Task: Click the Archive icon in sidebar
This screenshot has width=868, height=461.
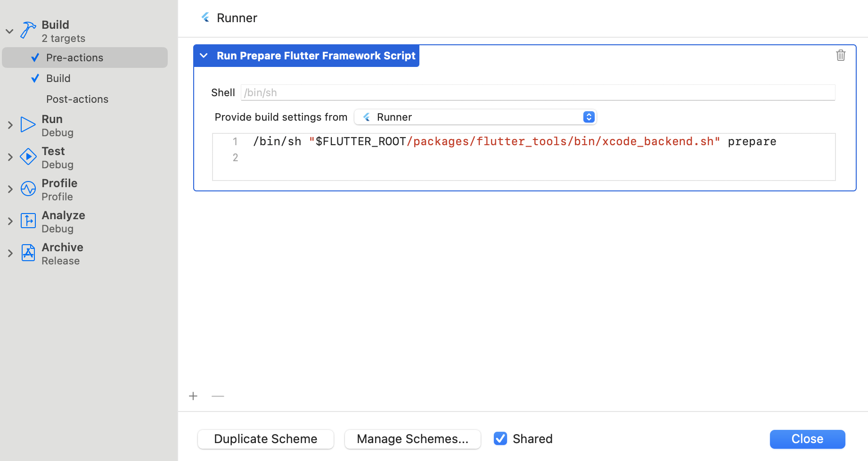Action: (28, 253)
